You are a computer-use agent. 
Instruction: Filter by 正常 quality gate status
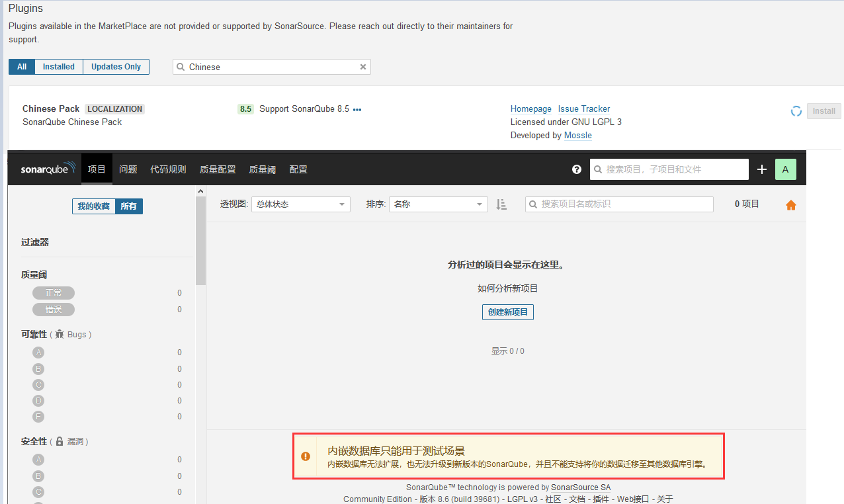(x=54, y=293)
